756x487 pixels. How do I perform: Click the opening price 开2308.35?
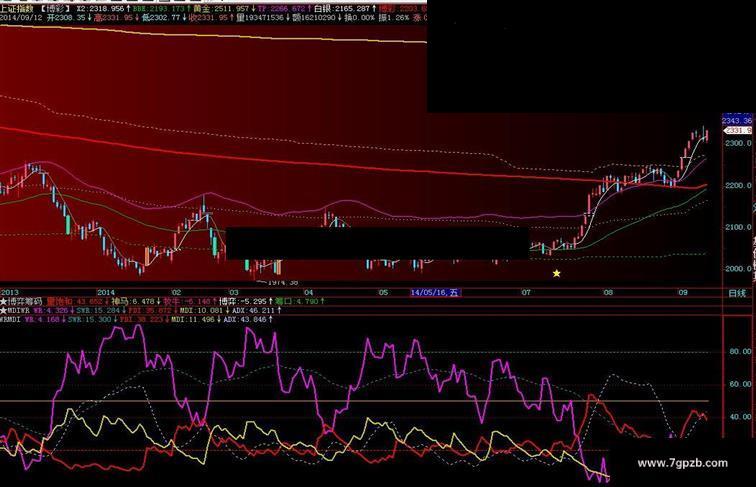coord(66,17)
